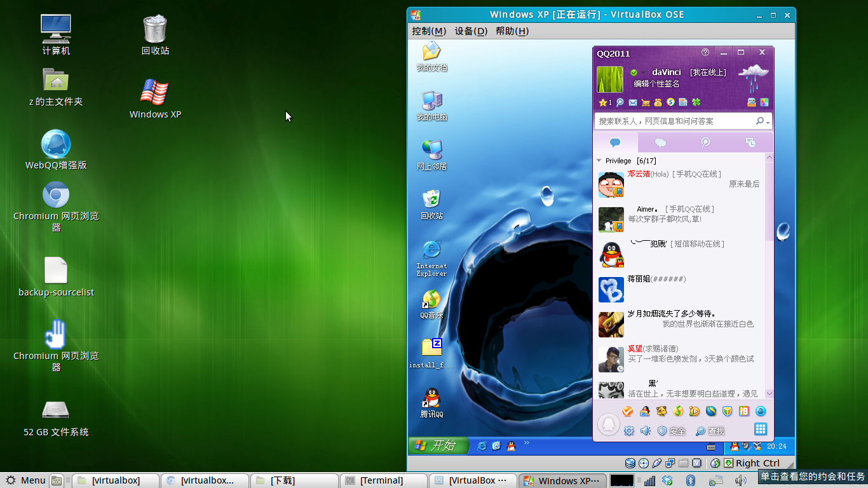Click the [下载] taskbar button

coord(294,480)
